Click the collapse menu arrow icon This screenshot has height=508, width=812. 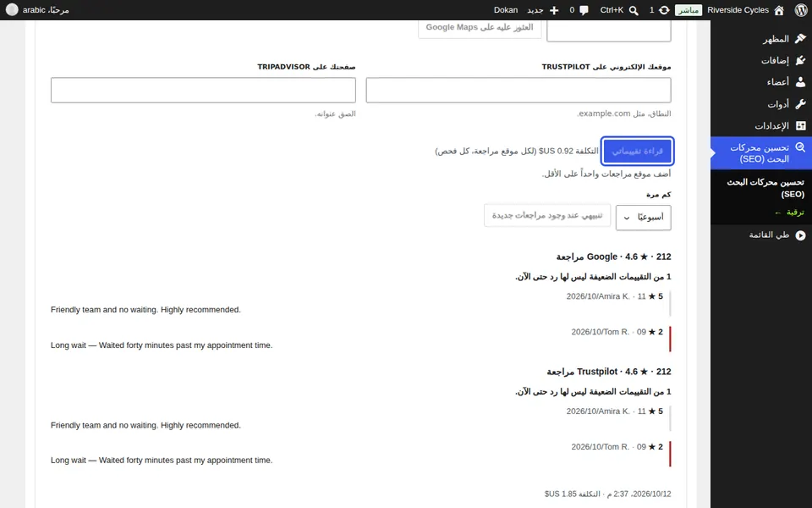pos(800,235)
